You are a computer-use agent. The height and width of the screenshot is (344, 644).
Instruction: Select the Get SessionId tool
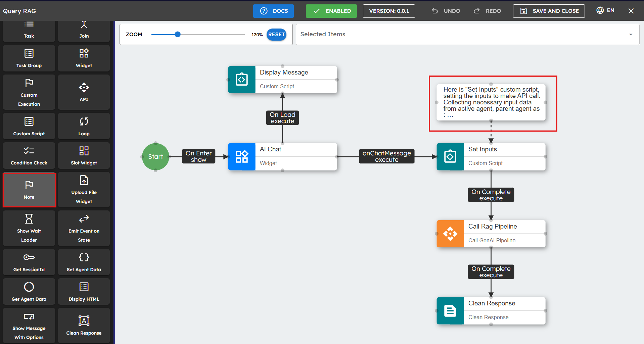point(29,262)
